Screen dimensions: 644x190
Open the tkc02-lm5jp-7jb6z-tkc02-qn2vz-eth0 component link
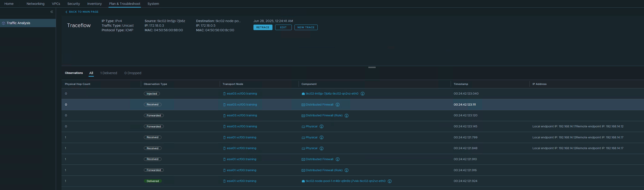pos(332,94)
